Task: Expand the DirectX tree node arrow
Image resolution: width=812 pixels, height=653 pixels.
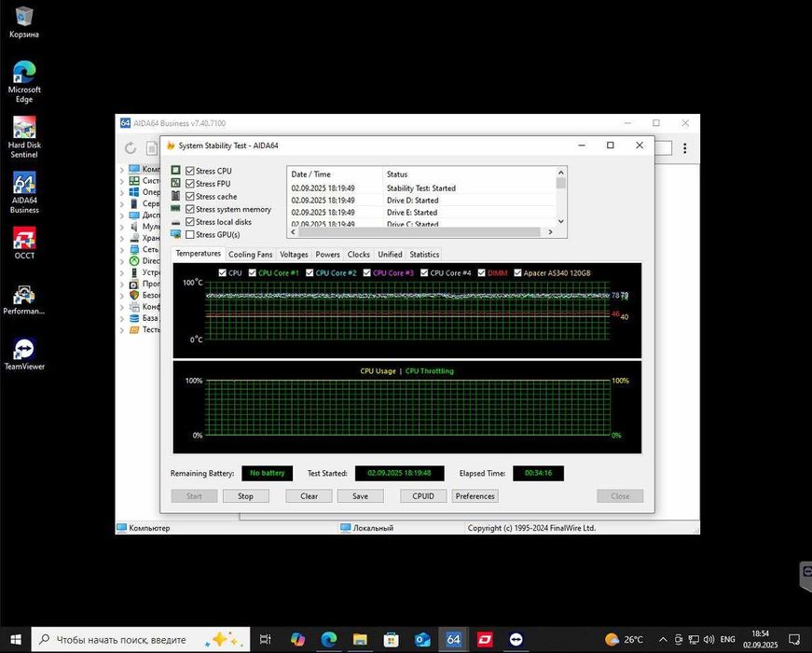Action: pos(122,261)
